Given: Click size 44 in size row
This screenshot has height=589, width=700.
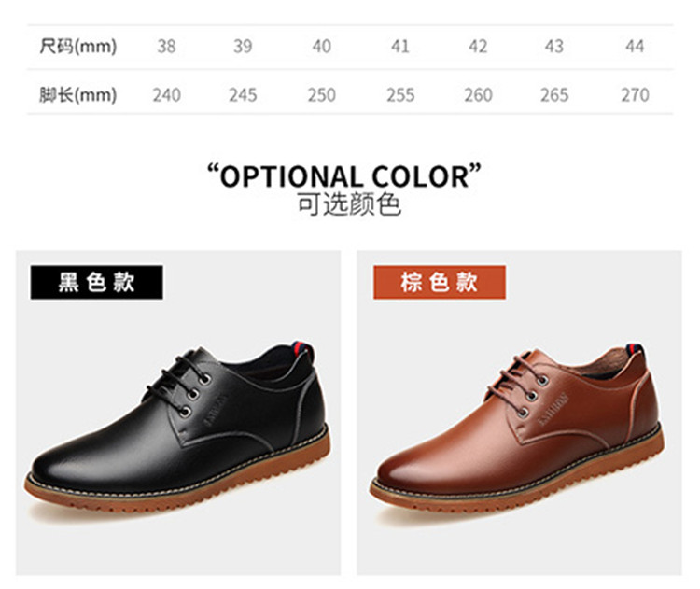Looking at the screenshot, I should (635, 47).
